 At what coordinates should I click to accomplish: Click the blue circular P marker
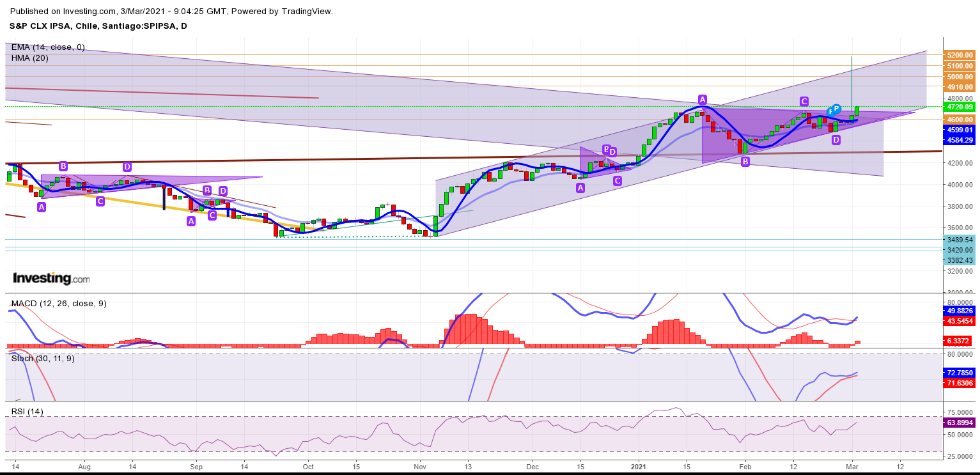(x=836, y=109)
